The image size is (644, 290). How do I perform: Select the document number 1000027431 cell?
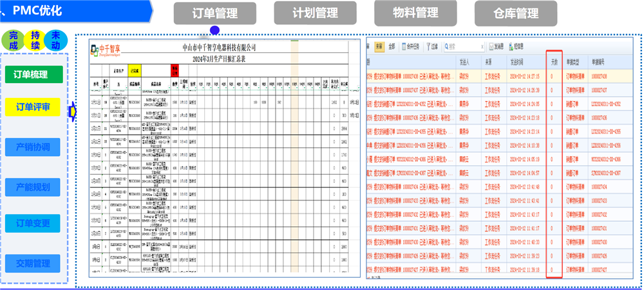coord(599,228)
